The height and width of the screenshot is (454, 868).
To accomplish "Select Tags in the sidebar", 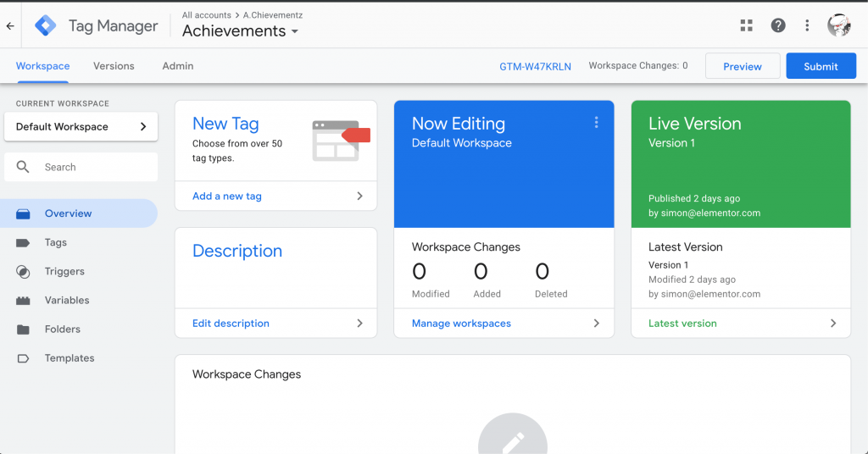I will [56, 242].
